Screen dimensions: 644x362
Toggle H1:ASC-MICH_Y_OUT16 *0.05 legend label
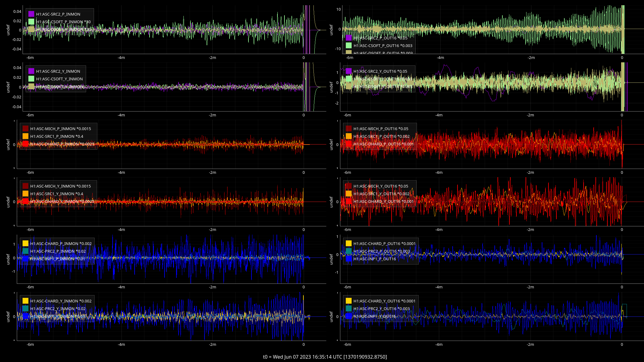click(x=381, y=186)
